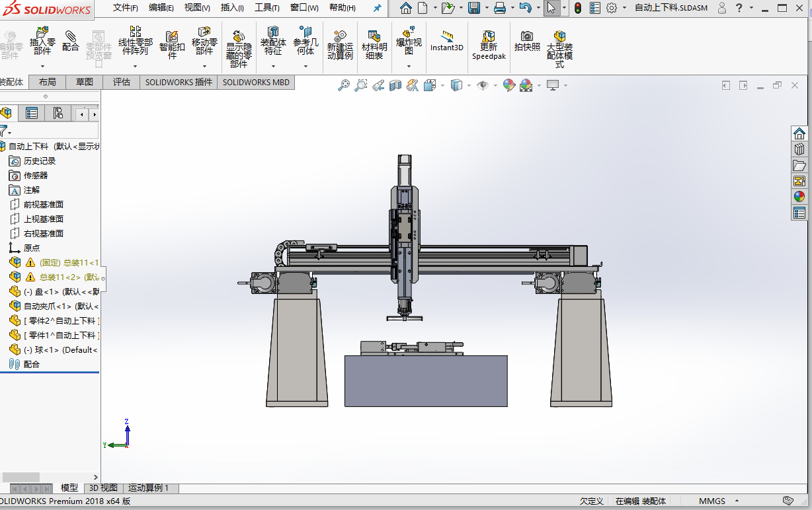
Task: Switch to 3D 视图 bottom tab
Action: 103,488
